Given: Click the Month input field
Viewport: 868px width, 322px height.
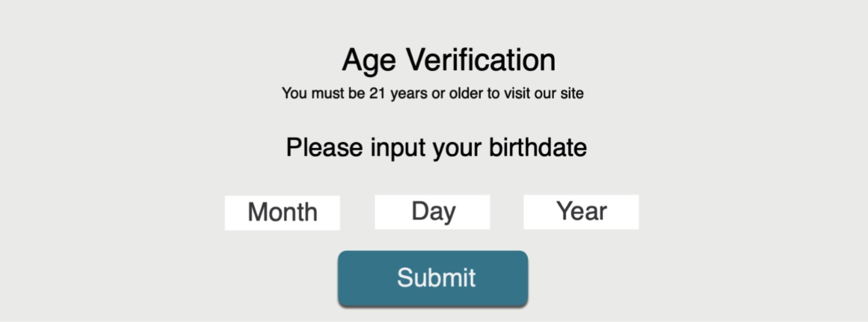Looking at the screenshot, I should 282,213.
